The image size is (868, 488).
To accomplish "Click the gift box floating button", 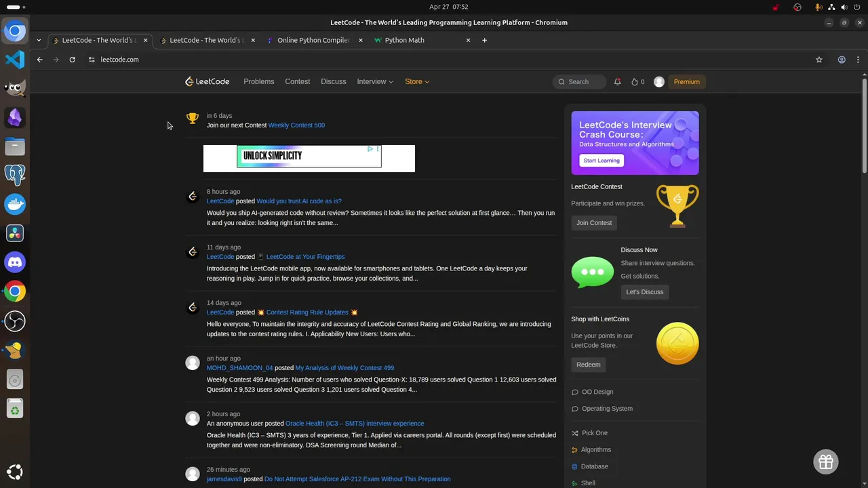I will click(826, 462).
